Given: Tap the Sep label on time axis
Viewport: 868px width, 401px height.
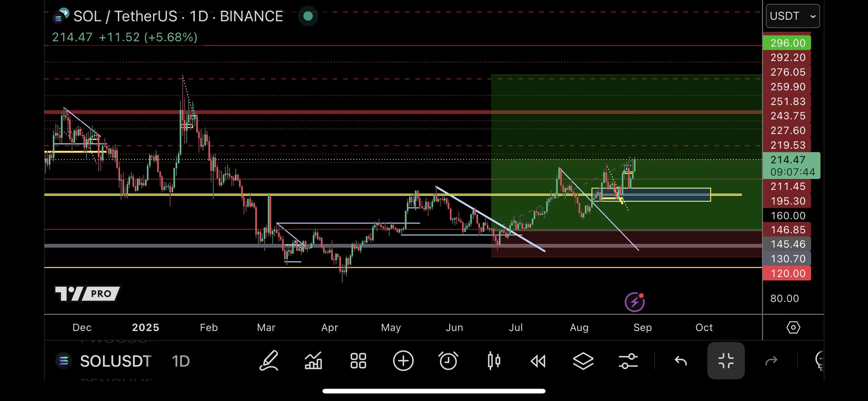Looking at the screenshot, I should click(643, 327).
